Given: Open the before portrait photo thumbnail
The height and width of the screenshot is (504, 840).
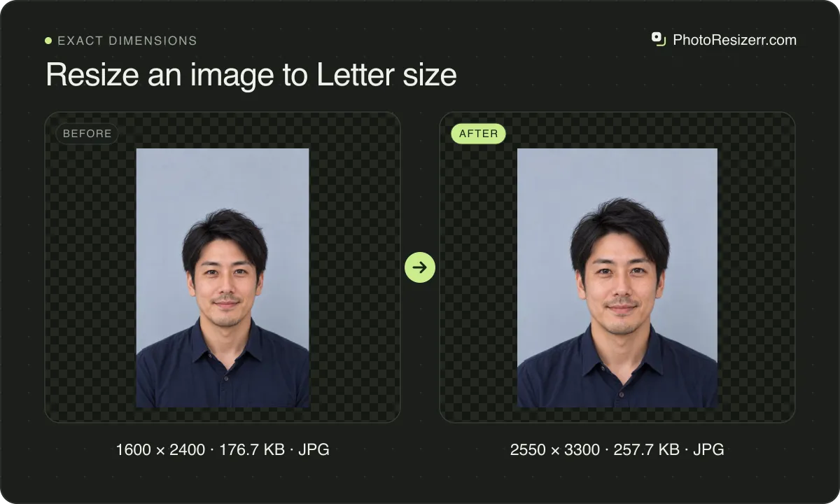Looking at the screenshot, I should coord(223,278).
